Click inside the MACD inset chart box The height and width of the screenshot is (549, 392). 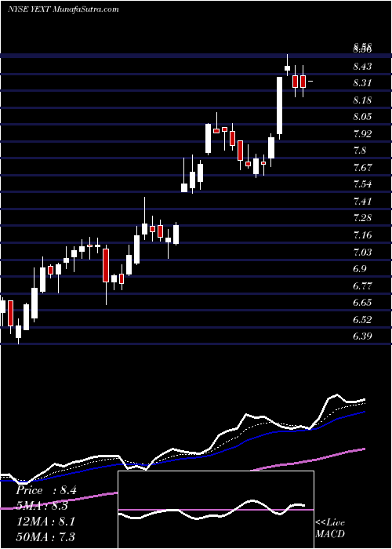[216, 510]
